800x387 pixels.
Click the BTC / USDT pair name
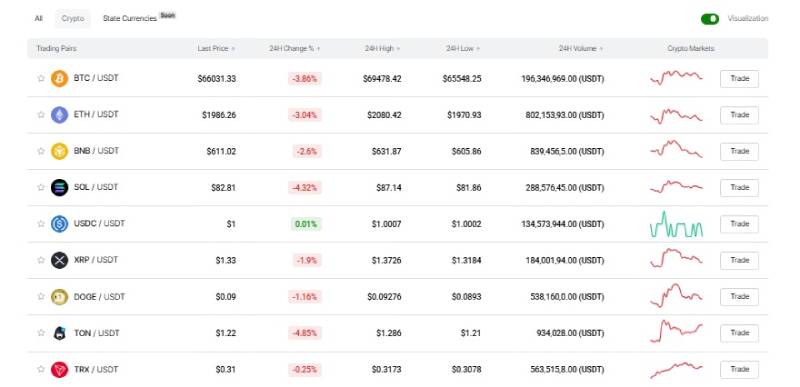[x=96, y=78]
